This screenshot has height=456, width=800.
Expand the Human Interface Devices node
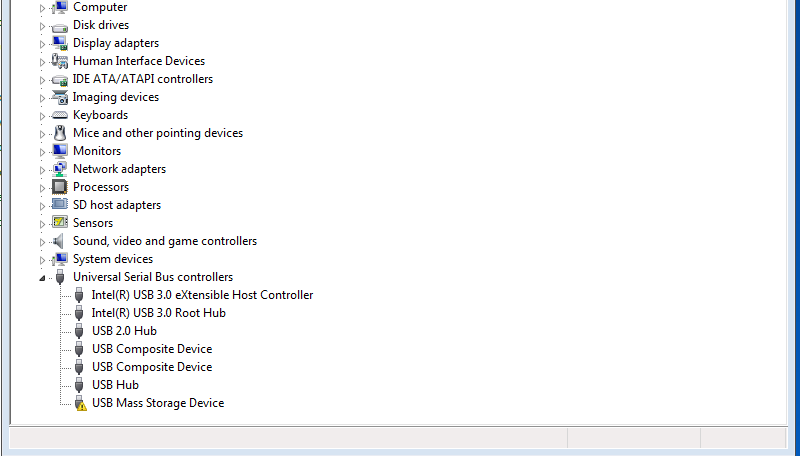tap(42, 62)
